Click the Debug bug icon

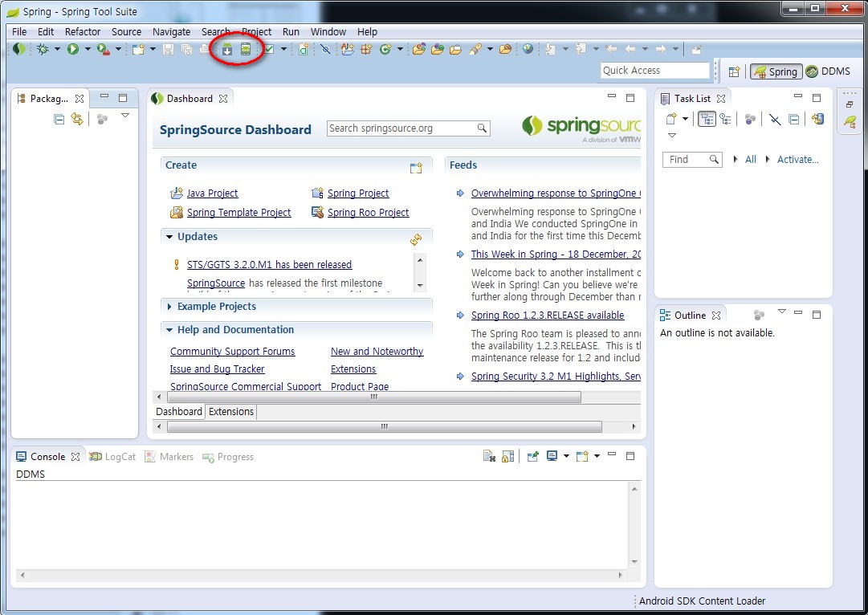click(43, 49)
